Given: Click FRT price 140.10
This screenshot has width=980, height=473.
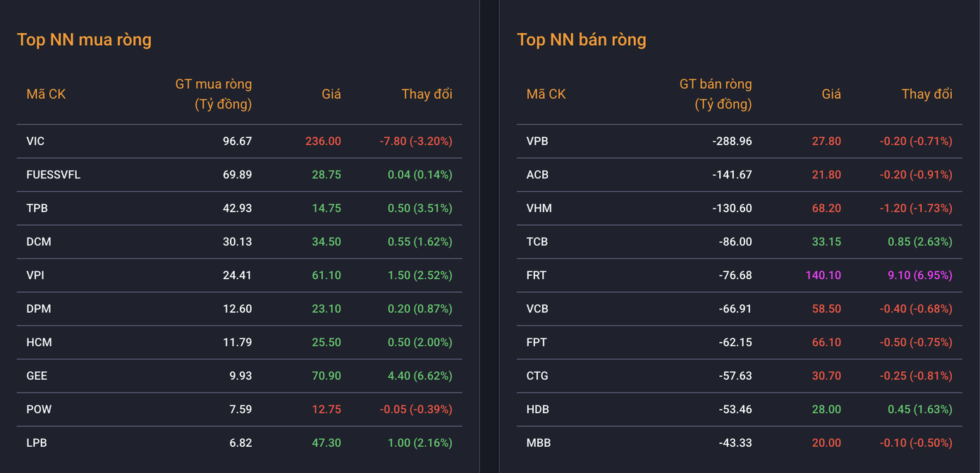Looking at the screenshot, I should click(823, 275).
